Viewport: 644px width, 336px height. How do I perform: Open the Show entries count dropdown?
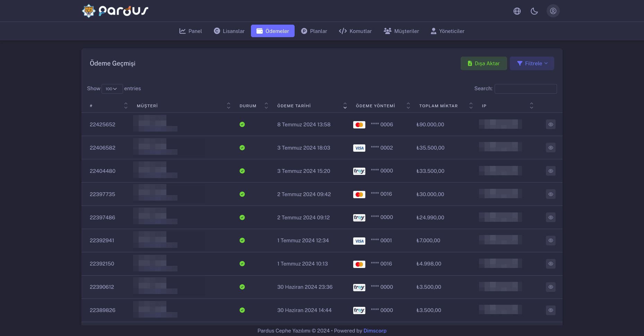(x=112, y=89)
